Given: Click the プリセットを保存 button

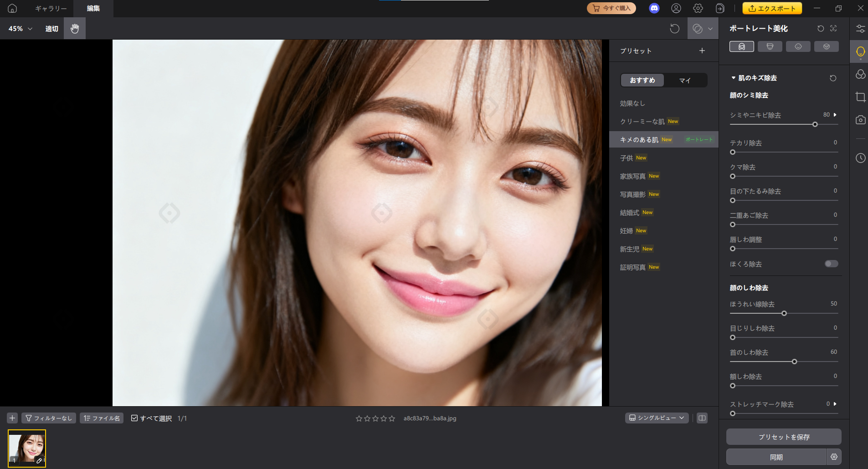Looking at the screenshot, I should (x=783, y=436).
